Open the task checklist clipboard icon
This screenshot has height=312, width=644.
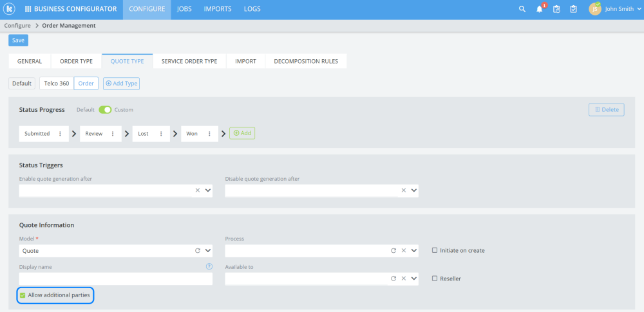[573, 9]
